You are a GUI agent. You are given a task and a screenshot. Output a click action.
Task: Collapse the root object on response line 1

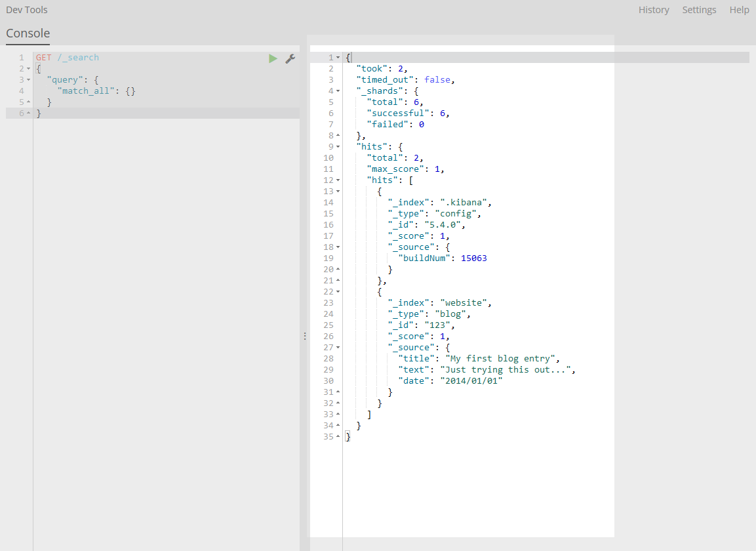click(338, 57)
